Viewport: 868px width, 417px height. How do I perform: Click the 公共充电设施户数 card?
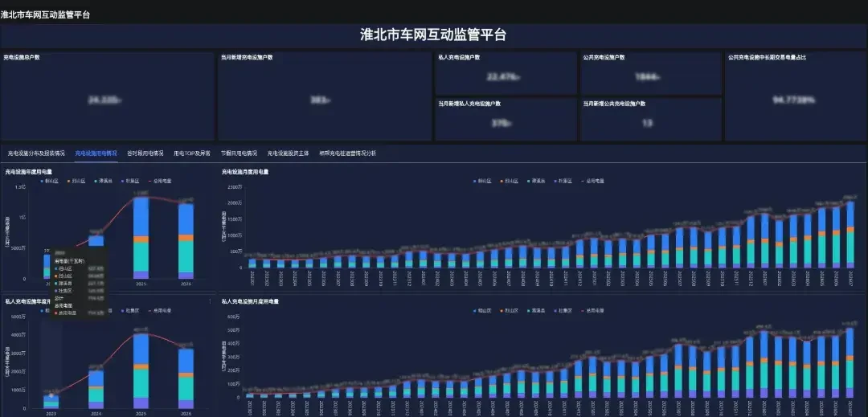[x=650, y=74]
